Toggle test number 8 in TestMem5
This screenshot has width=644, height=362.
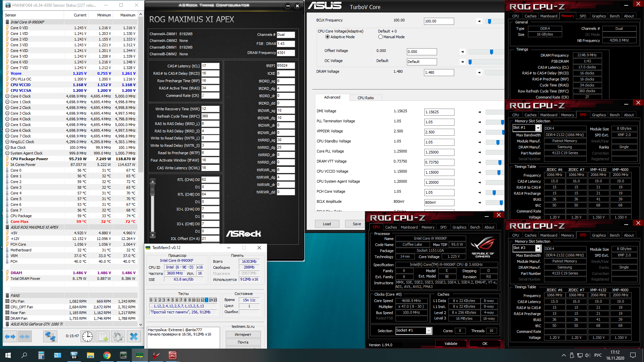pyautogui.click(x=185, y=300)
